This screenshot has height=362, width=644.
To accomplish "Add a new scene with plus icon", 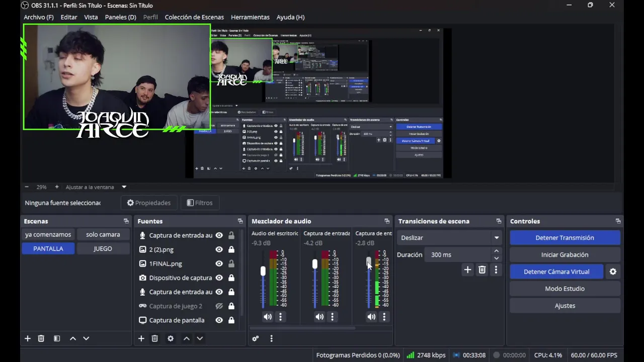I will click(28, 338).
